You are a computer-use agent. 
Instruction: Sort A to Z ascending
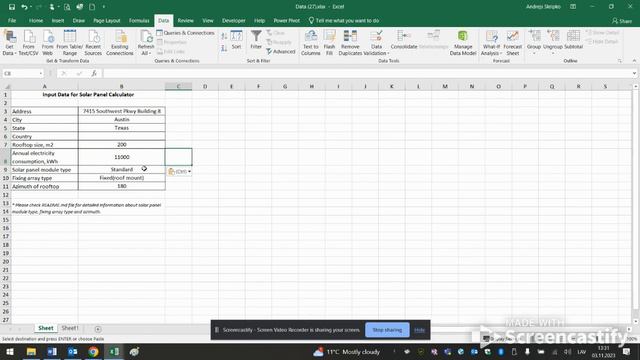pyautogui.click(x=224, y=36)
